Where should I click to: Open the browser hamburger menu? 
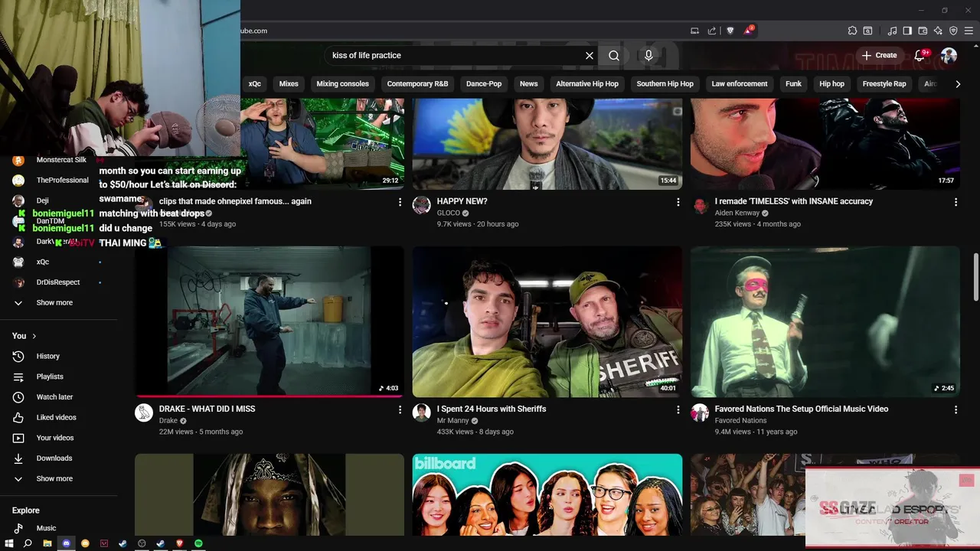point(969,31)
